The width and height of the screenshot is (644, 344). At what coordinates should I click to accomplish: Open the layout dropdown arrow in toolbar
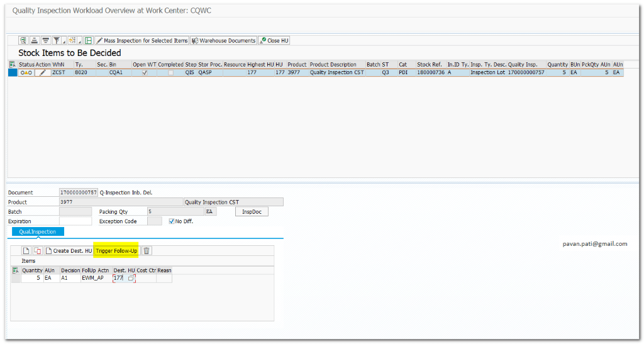80,41
